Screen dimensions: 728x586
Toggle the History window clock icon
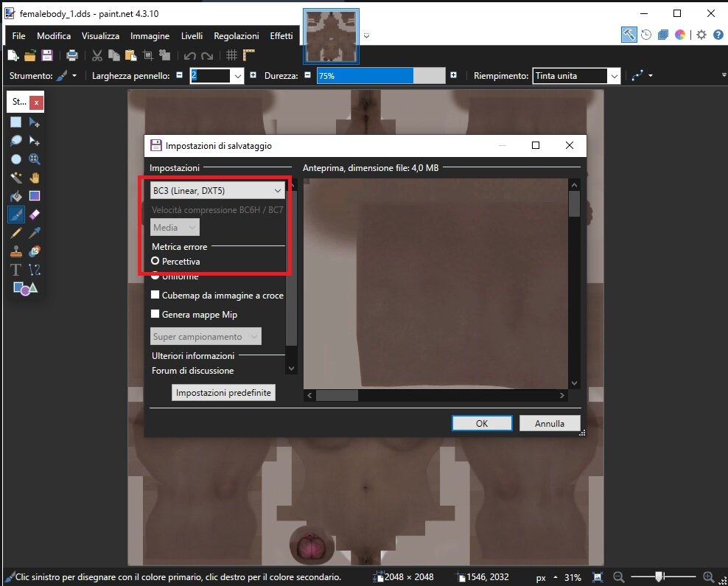pyautogui.click(x=645, y=35)
